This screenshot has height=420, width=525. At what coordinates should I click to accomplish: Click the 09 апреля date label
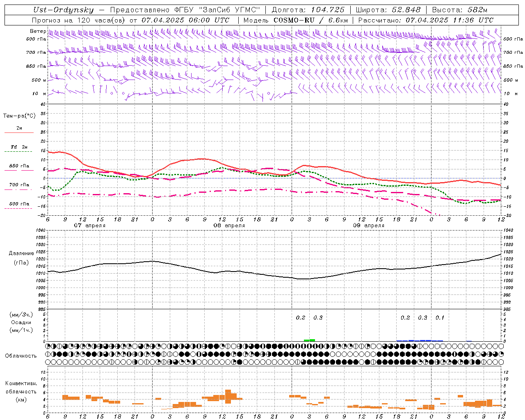point(369,226)
